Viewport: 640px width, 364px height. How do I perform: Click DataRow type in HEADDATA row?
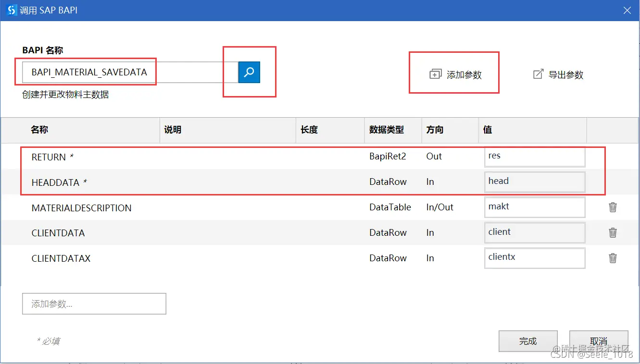tap(388, 182)
